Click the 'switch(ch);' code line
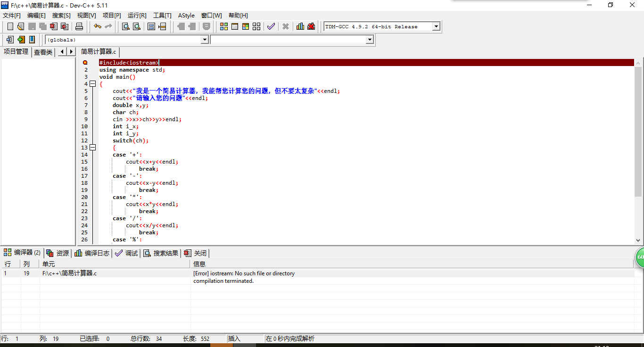 [131, 140]
